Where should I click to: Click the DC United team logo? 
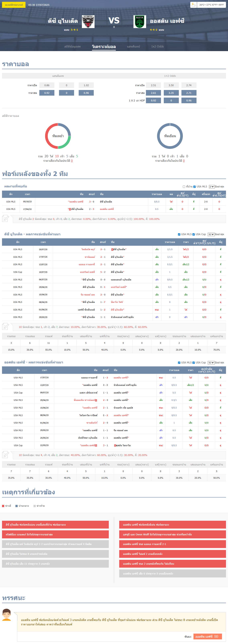(x=88, y=21)
